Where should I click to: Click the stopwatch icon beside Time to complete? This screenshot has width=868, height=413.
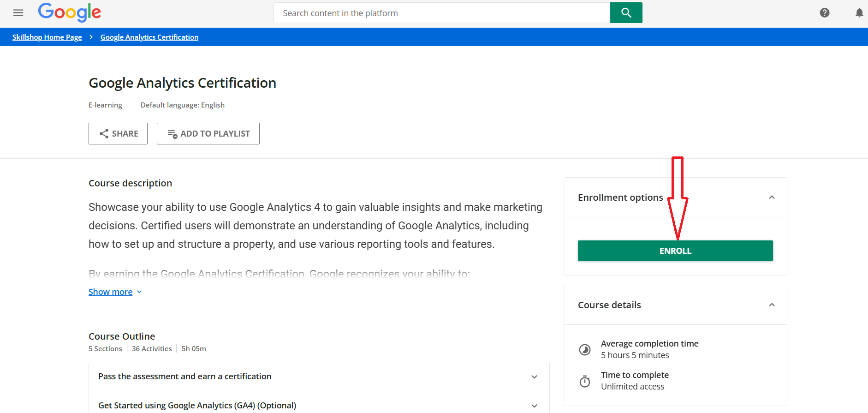[585, 381]
